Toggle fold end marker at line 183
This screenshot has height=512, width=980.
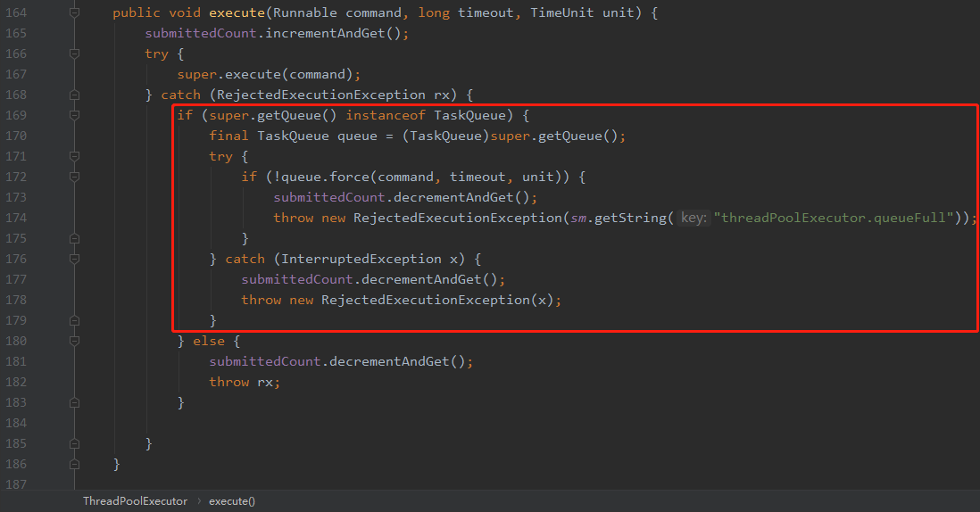click(74, 403)
